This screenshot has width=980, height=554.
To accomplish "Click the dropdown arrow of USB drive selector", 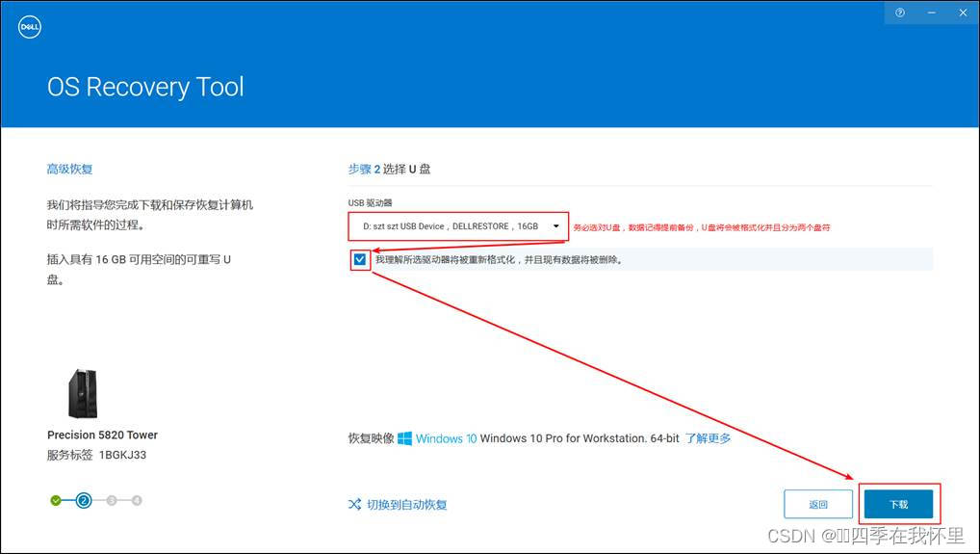I will point(555,226).
